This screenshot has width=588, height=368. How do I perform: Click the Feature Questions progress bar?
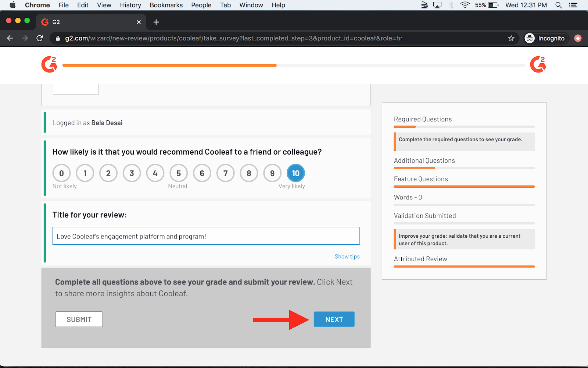464,187
